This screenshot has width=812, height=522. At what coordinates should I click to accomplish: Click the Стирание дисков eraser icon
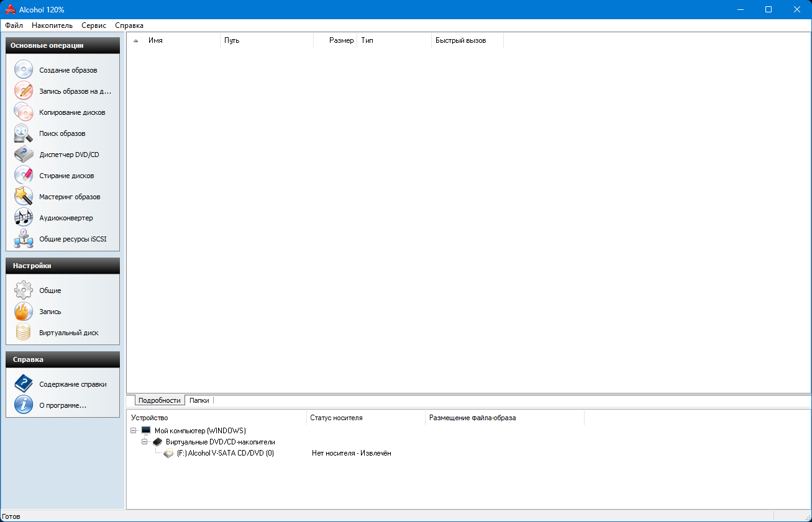point(24,175)
